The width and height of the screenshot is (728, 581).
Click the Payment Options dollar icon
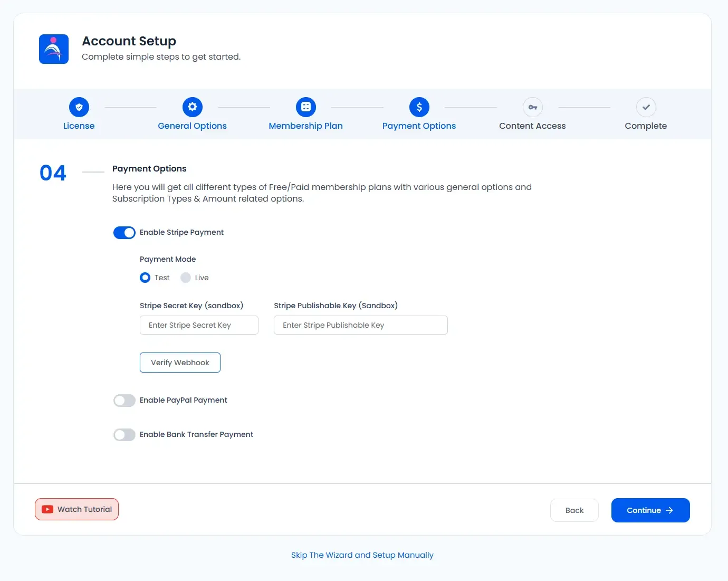[x=419, y=107]
